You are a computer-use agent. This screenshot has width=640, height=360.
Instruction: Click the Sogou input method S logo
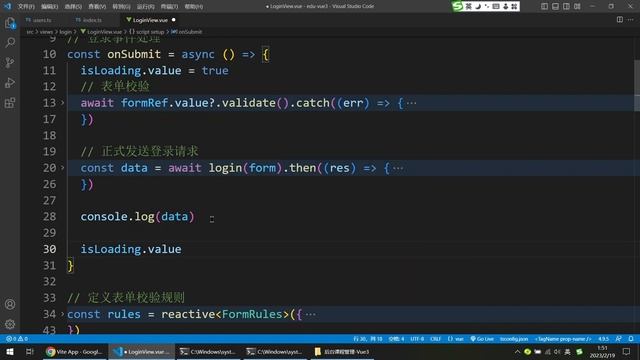point(458,6)
